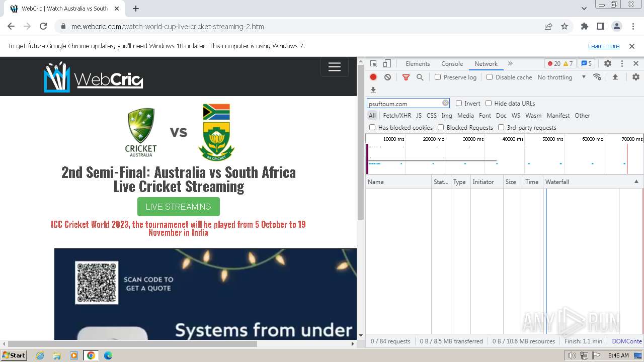Open the 5 issues badge
The image size is (644, 362).
click(587, 64)
